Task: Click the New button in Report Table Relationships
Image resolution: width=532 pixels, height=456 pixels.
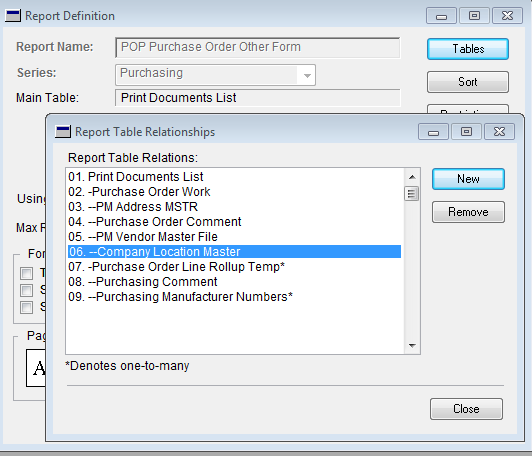Action: coord(468,179)
